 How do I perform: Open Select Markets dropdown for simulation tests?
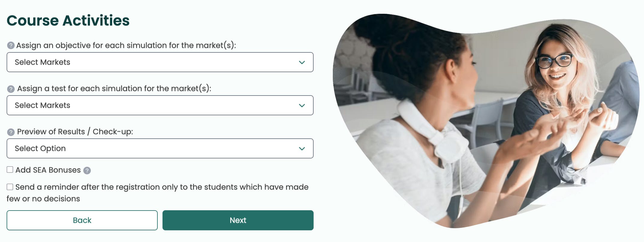[x=160, y=105]
